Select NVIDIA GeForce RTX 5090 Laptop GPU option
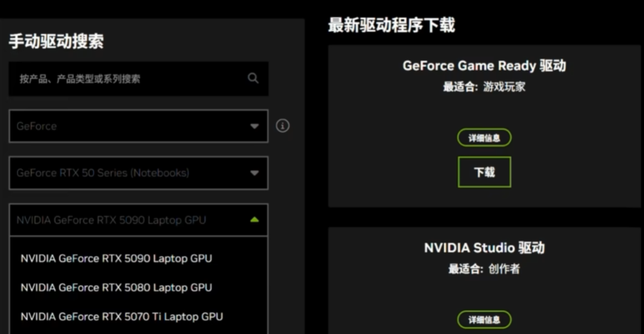The width and height of the screenshot is (644, 334). click(x=116, y=259)
